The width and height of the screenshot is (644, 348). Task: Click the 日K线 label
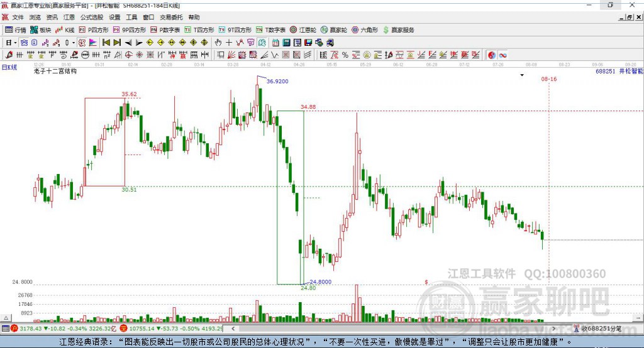coord(9,67)
